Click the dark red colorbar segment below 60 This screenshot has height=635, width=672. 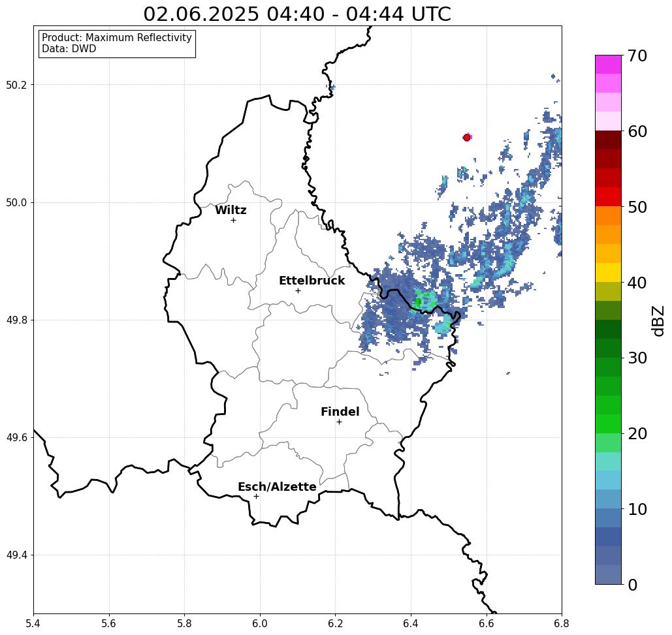pos(608,140)
